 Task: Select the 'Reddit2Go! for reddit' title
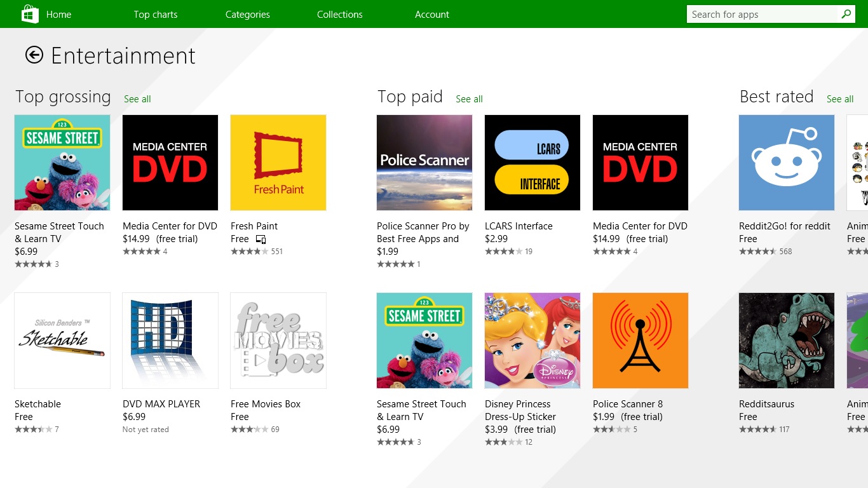(785, 226)
